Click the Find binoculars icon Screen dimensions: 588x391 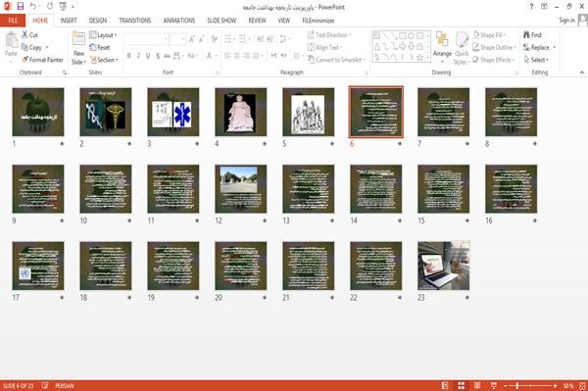coord(526,35)
